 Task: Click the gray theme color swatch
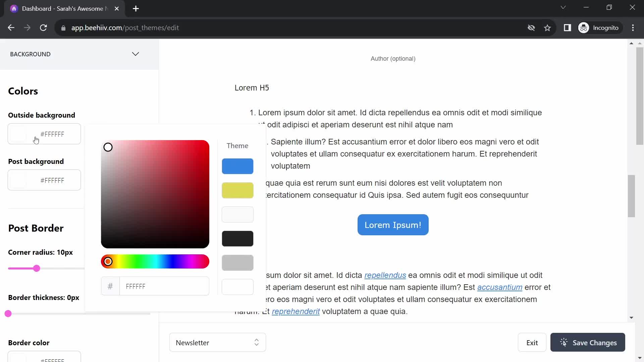pos(237,262)
